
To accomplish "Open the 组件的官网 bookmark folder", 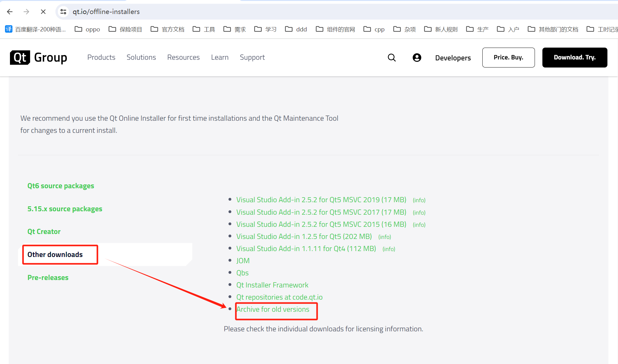I will coord(335,29).
